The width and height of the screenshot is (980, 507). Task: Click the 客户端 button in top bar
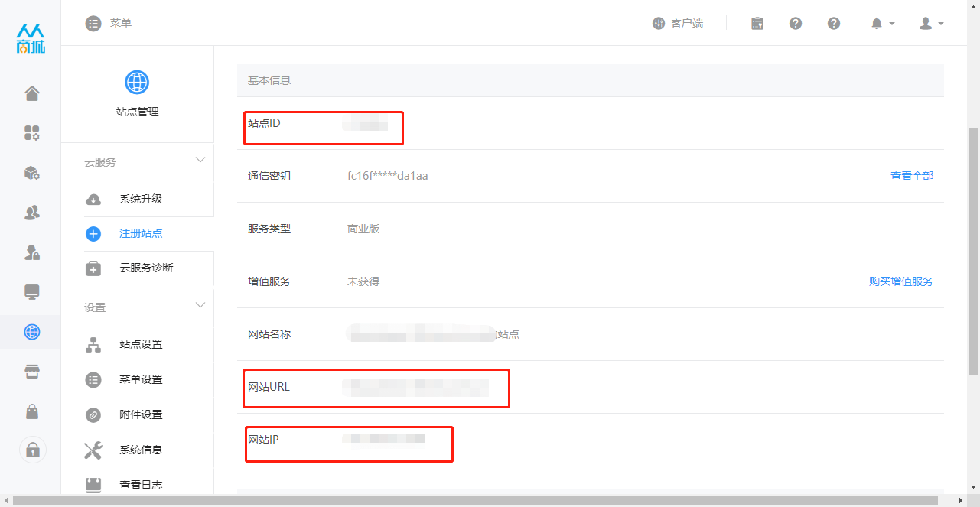tap(678, 23)
